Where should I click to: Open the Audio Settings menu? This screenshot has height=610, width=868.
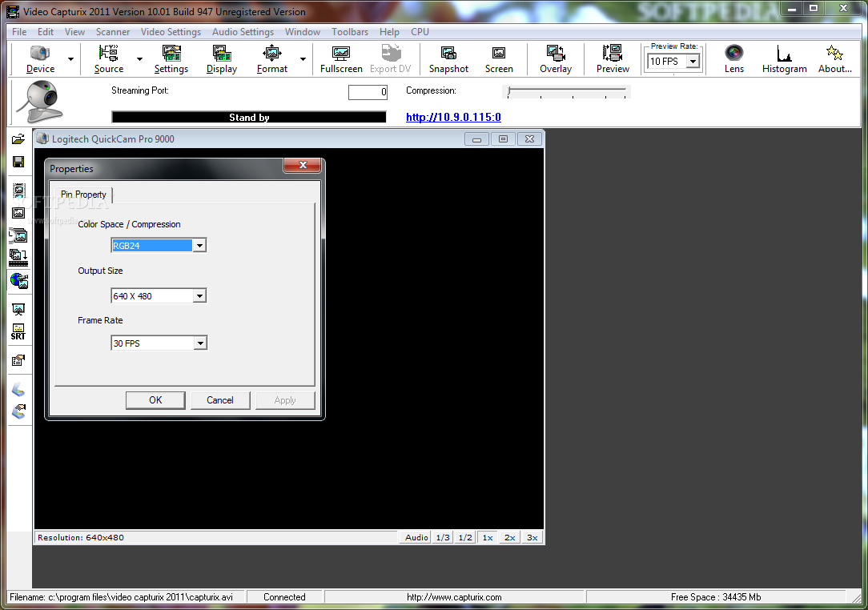click(243, 32)
